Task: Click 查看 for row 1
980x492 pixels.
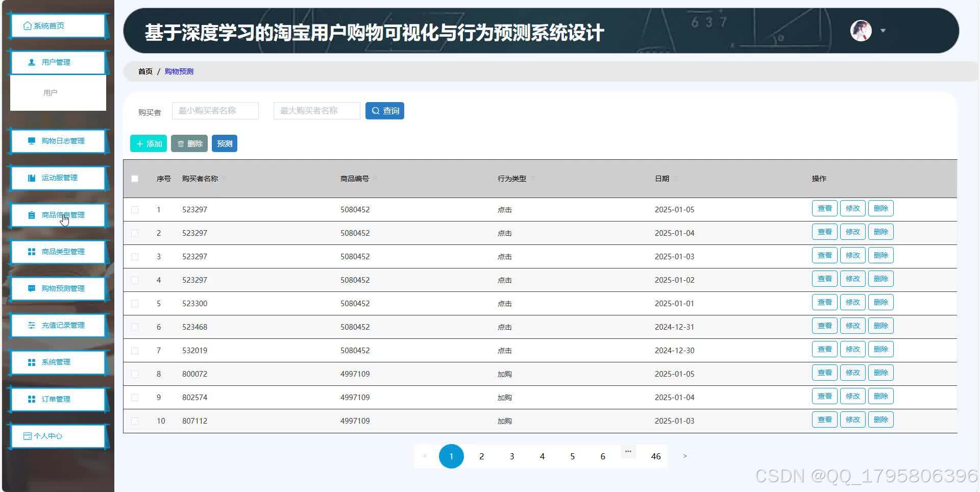Action: (825, 208)
